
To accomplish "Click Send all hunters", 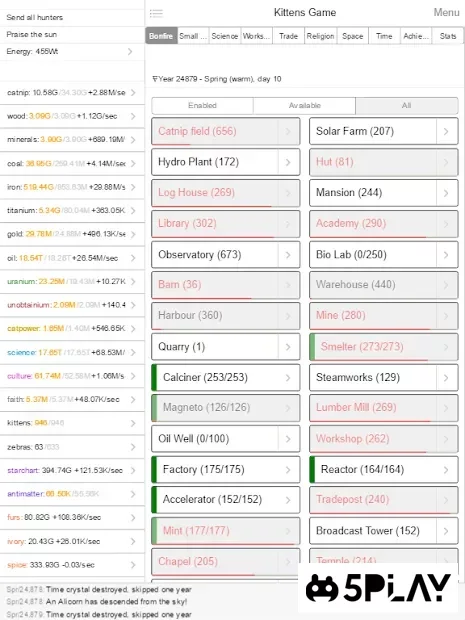I will click(35, 17).
